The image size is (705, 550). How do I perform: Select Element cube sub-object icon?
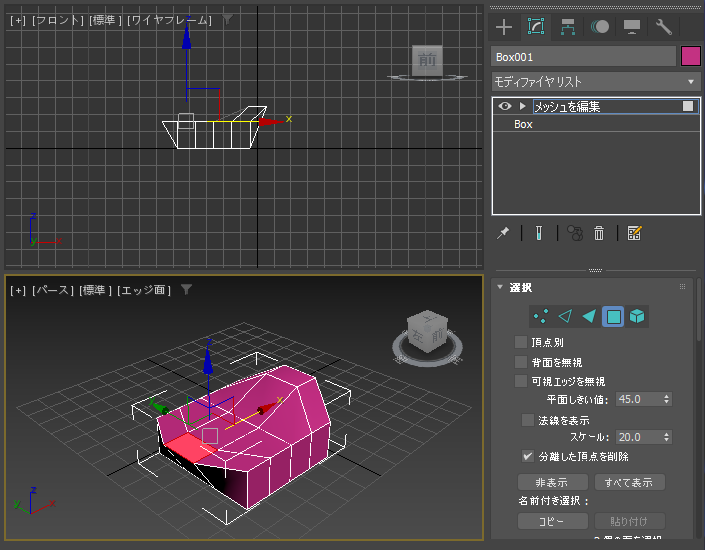tap(637, 316)
